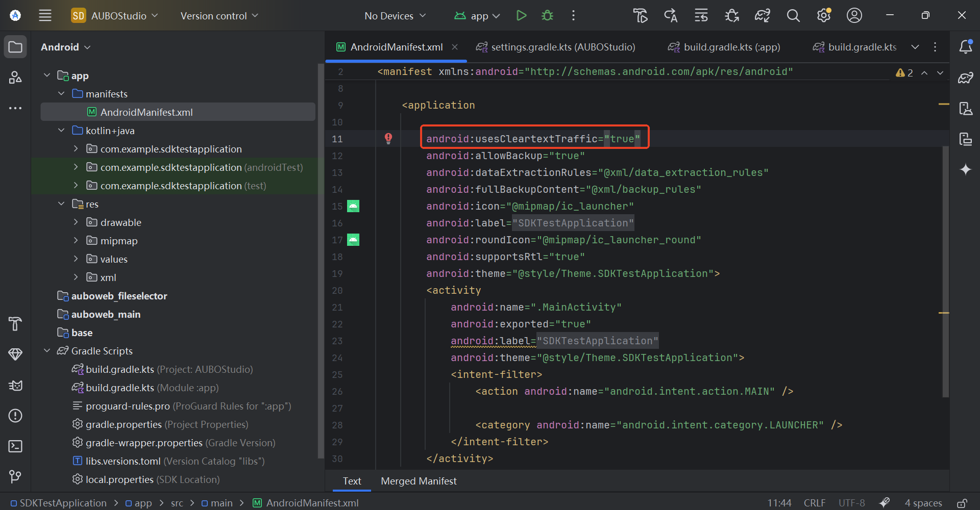The height and width of the screenshot is (510, 980).
Task: Open the Debug run configuration icon
Action: [547, 15]
